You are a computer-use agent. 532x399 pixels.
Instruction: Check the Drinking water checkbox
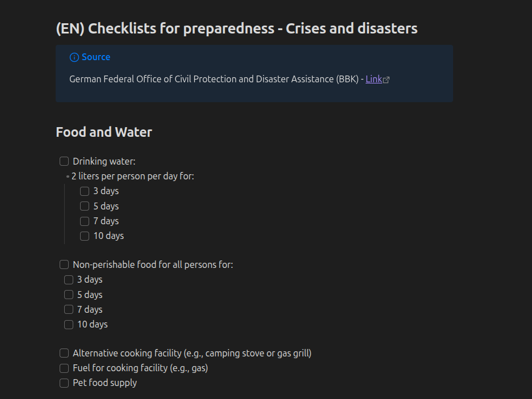(64, 161)
